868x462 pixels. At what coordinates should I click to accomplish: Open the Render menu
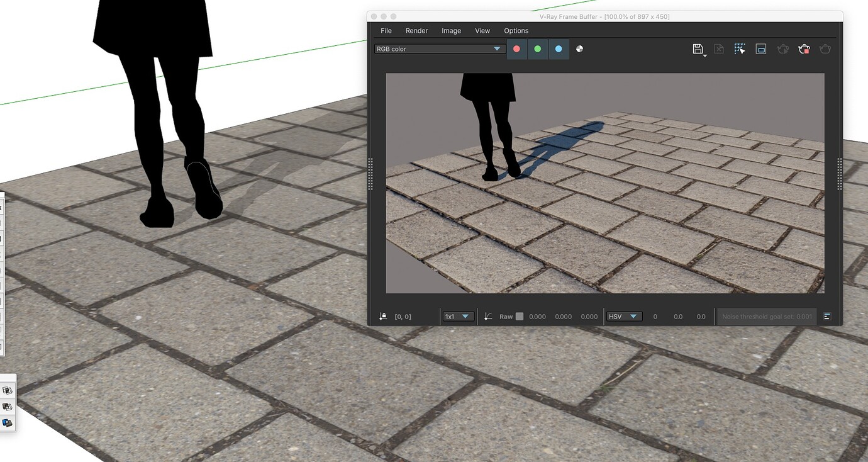416,30
